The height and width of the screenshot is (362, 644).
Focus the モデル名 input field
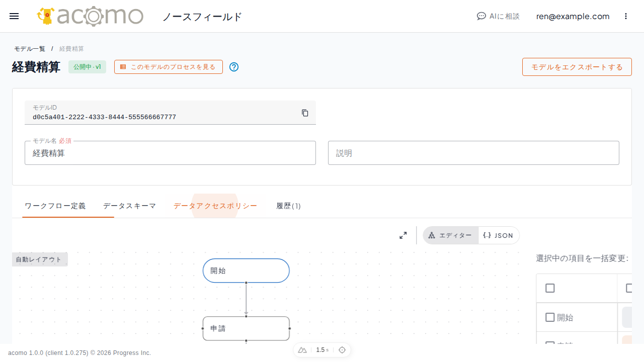(170, 153)
